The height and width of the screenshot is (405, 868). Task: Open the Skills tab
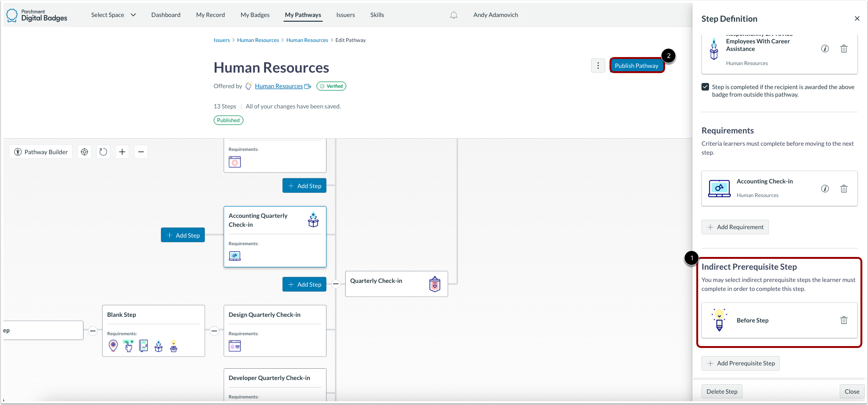pos(377,15)
